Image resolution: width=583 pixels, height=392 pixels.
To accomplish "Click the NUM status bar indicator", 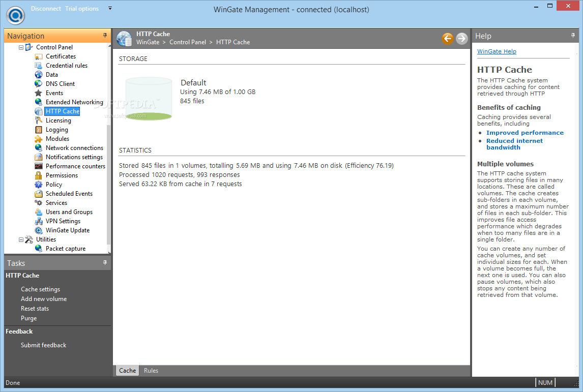I will [x=545, y=383].
